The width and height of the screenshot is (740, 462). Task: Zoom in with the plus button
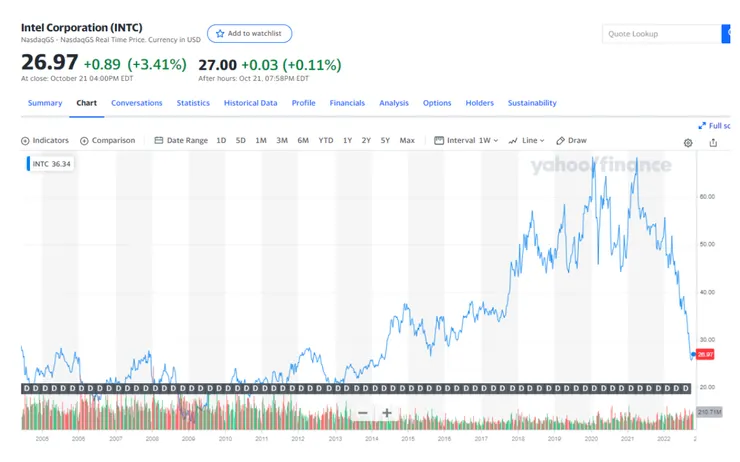tap(387, 413)
